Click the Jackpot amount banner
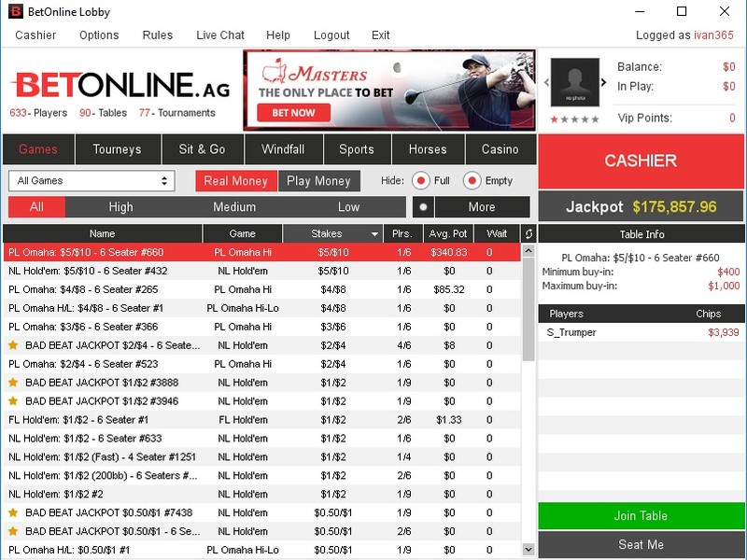 (x=641, y=207)
